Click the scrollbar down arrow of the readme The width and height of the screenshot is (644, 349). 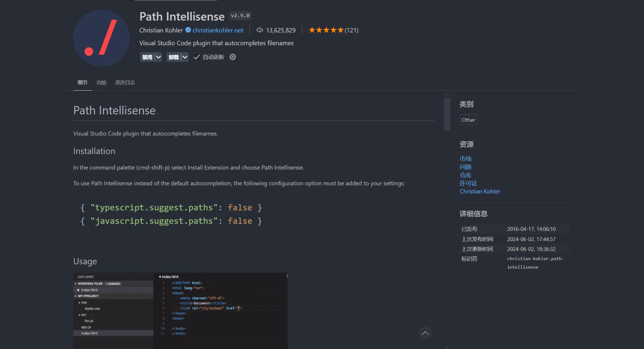pyautogui.click(x=447, y=346)
